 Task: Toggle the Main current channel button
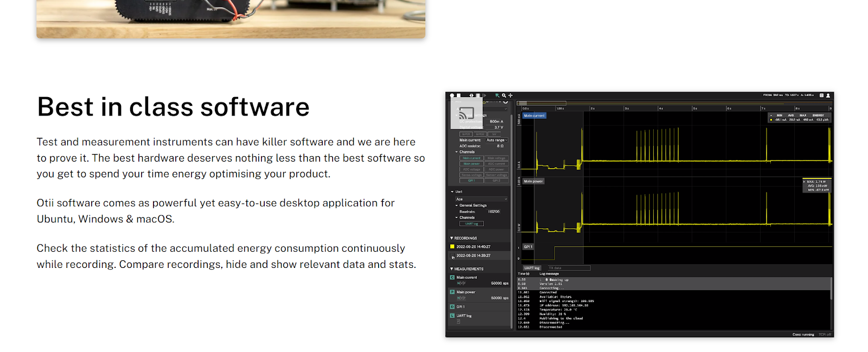[471, 158]
